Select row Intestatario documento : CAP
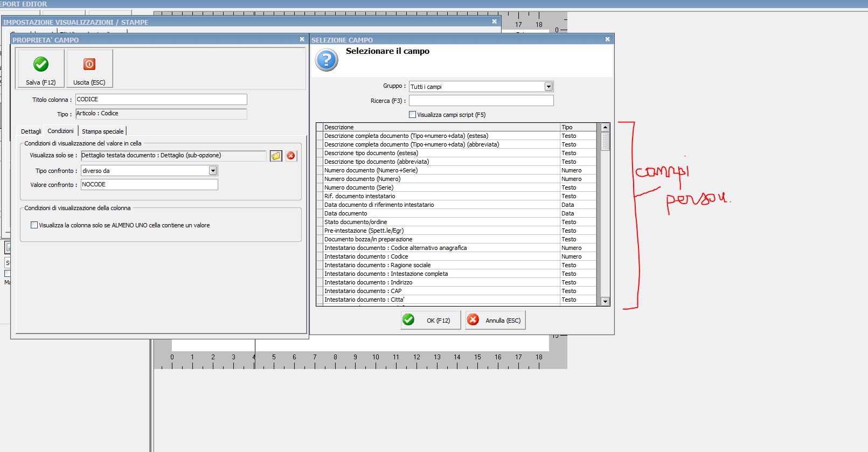The width and height of the screenshot is (868, 452). (457, 291)
